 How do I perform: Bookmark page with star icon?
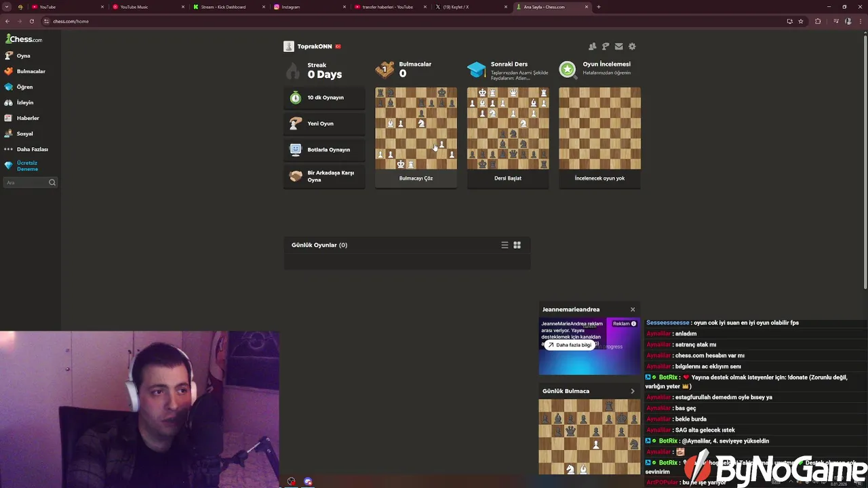pyautogui.click(x=801, y=21)
